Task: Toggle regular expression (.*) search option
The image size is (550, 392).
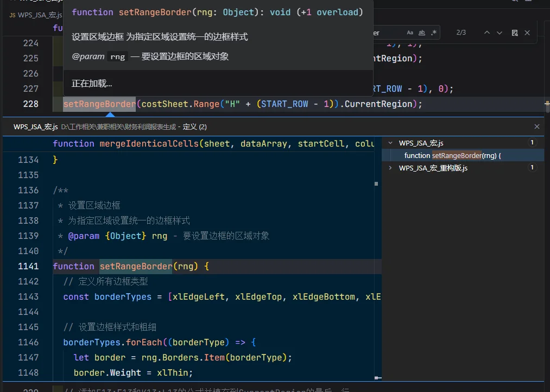Action: (x=434, y=33)
